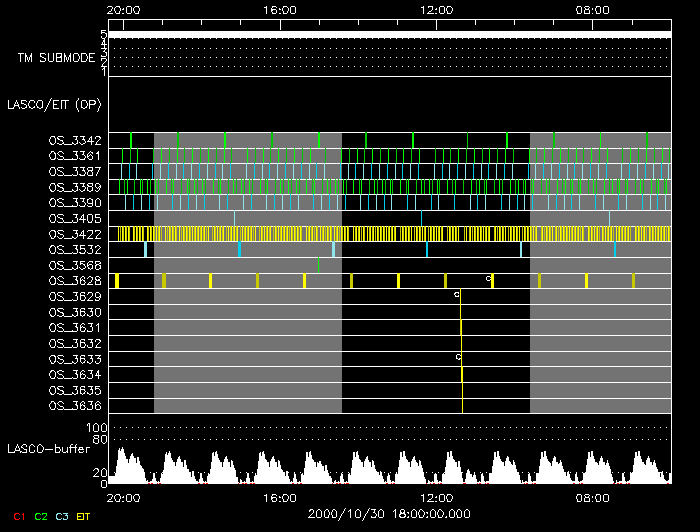Select the OS_3405 row label

click(74, 218)
